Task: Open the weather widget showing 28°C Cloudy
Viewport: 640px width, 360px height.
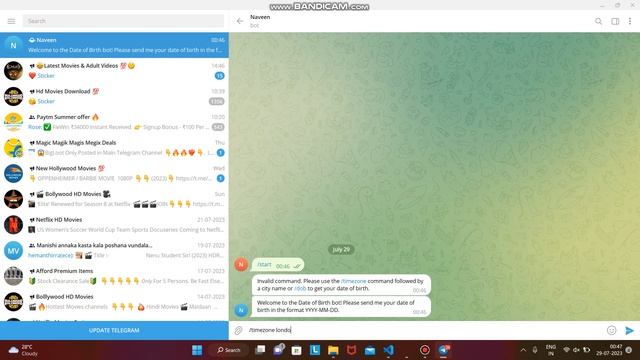Action: [x=23, y=350]
